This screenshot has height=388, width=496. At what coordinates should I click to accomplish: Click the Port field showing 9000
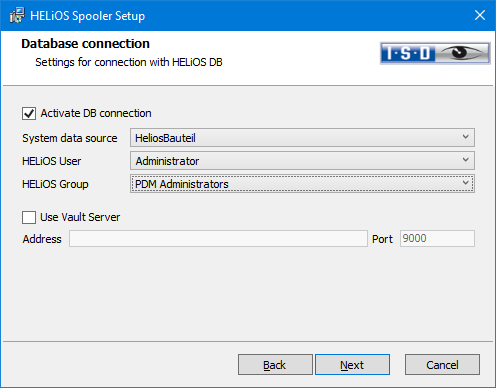click(437, 239)
